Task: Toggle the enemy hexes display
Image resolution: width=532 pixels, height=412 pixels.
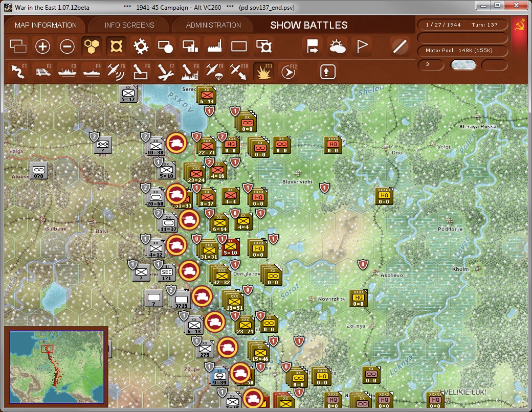Action: 116,47
